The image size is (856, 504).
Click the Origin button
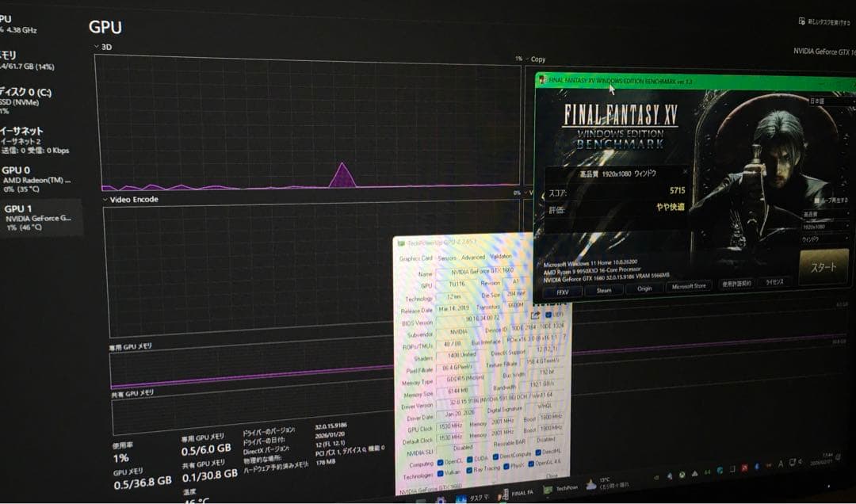tap(644, 288)
